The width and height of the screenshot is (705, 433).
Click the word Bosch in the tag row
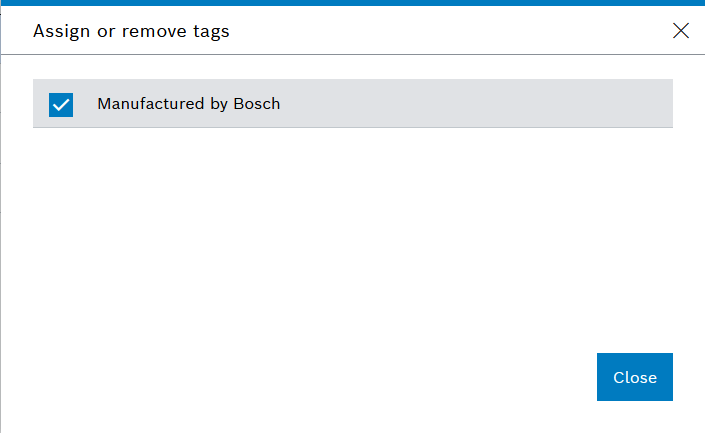click(x=257, y=104)
